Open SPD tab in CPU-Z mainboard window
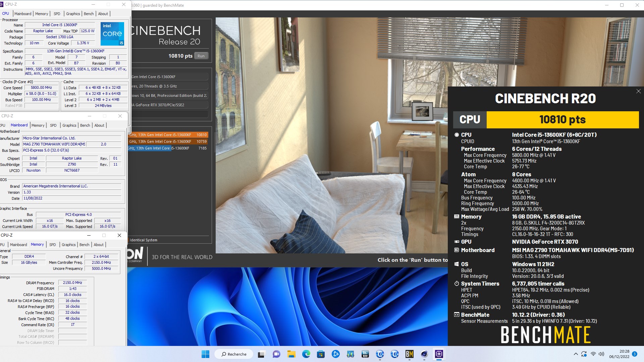The image size is (644, 362). [53, 125]
